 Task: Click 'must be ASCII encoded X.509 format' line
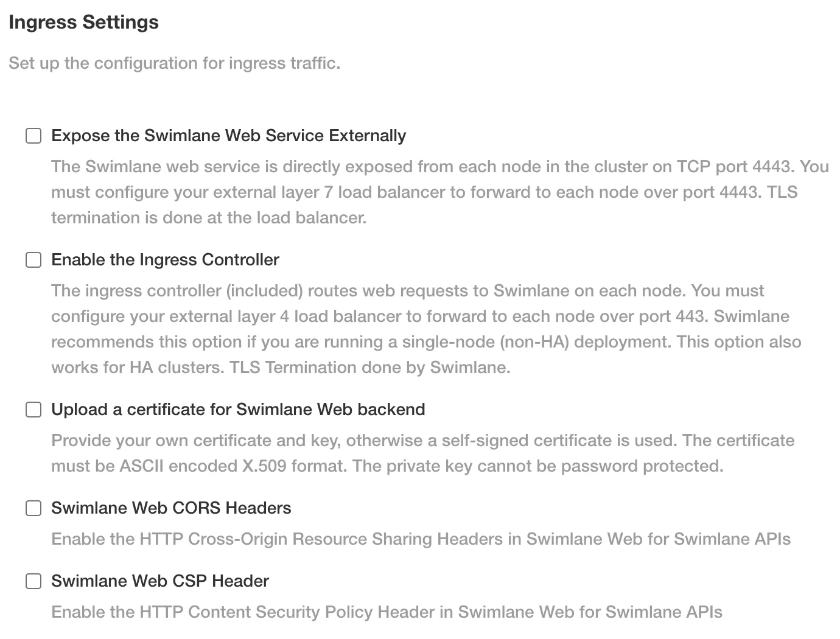coord(387,466)
